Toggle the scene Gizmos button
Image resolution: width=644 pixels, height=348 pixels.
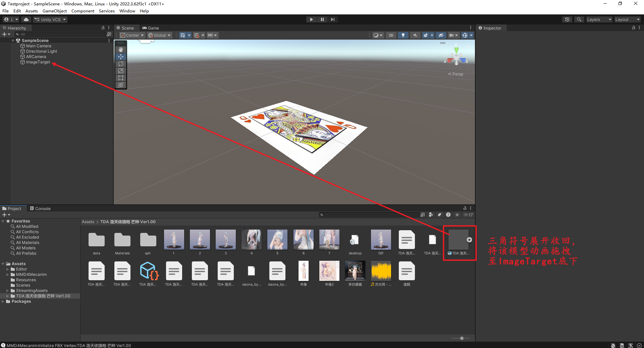click(465, 35)
